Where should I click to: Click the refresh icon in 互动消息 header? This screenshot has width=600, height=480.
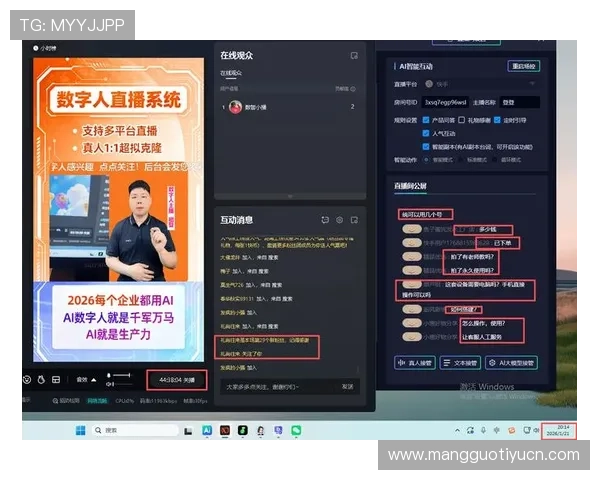click(325, 220)
